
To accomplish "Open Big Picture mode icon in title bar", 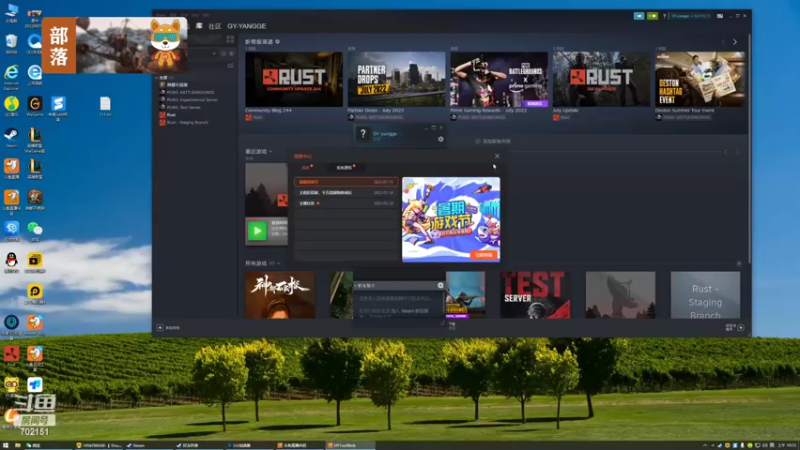I will point(720,16).
